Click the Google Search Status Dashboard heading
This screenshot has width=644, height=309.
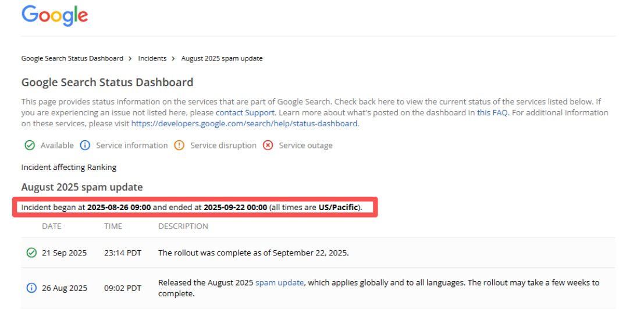coord(107,83)
